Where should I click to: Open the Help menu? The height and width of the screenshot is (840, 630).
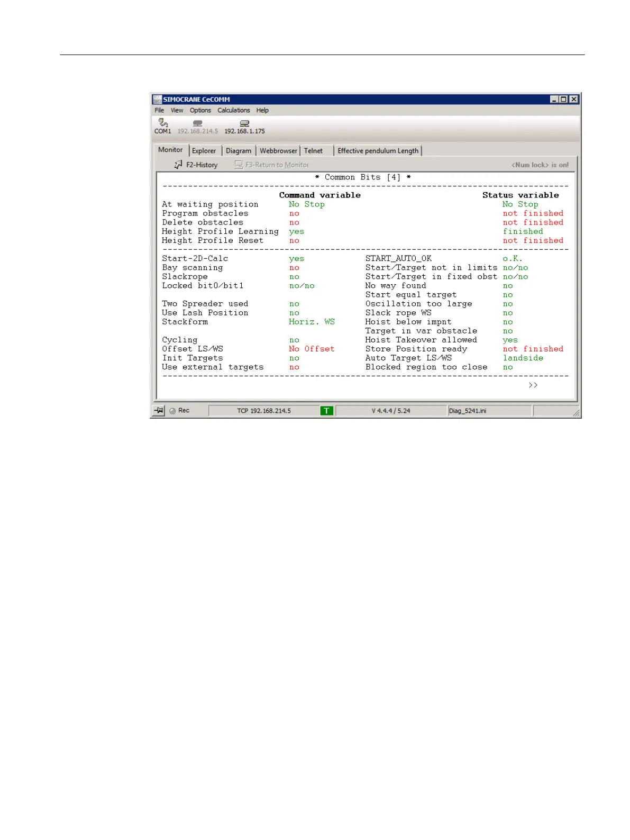click(262, 111)
